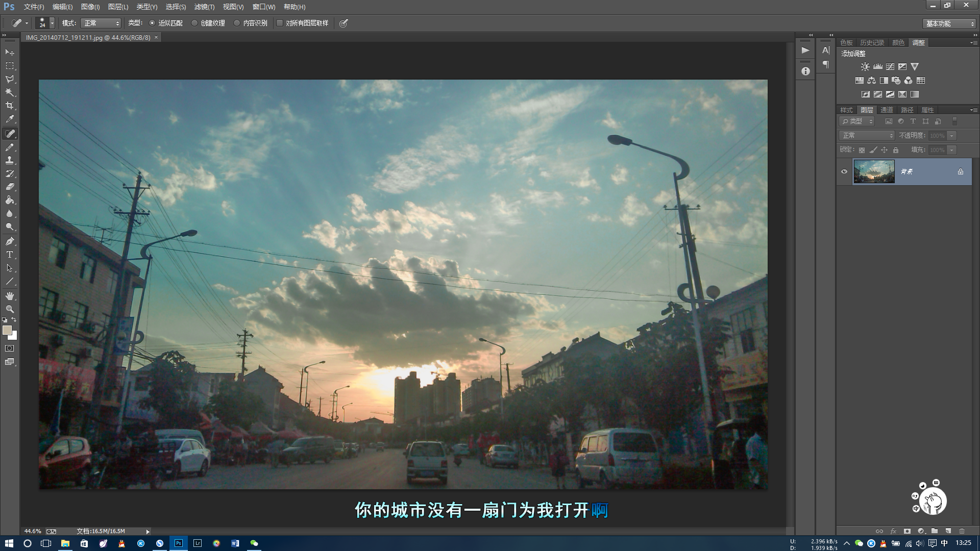Hide the 背景 layer with the eye toggle
This screenshot has width=980, height=551.
coord(845,171)
